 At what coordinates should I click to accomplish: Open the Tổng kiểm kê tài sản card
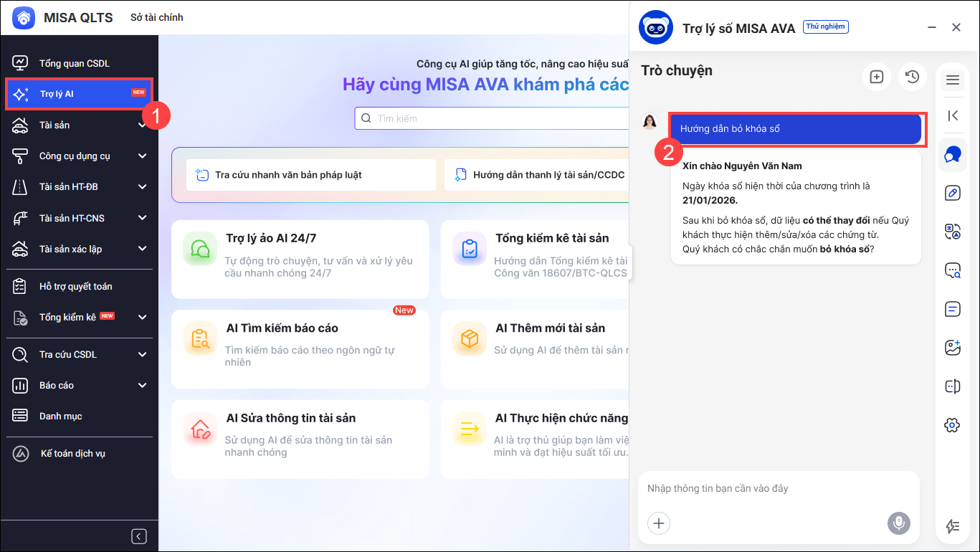tap(535, 259)
